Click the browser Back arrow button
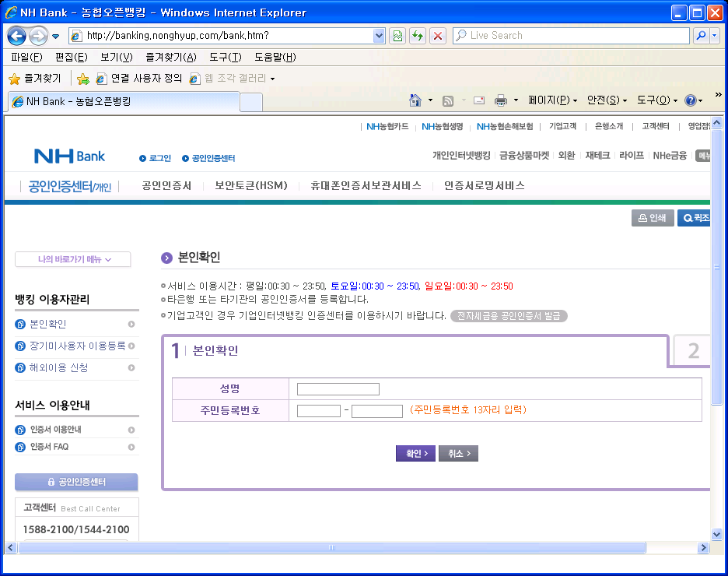728x576 pixels. 16,36
